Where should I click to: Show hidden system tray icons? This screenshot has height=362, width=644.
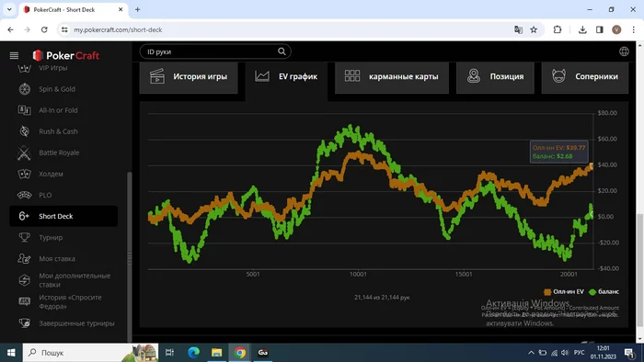531,353
